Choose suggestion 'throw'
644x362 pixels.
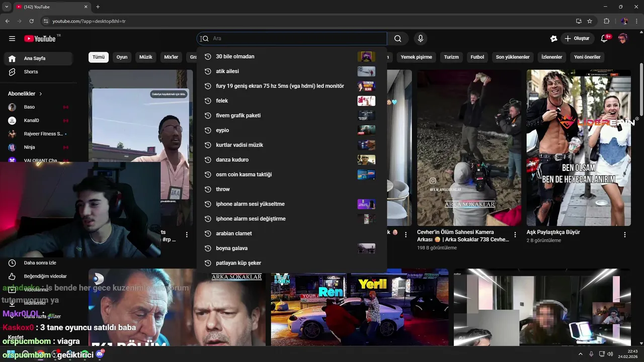[292, 189]
